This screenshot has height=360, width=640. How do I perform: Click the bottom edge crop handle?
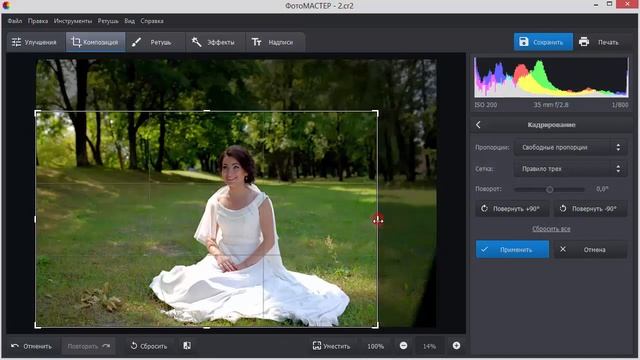click(x=207, y=327)
